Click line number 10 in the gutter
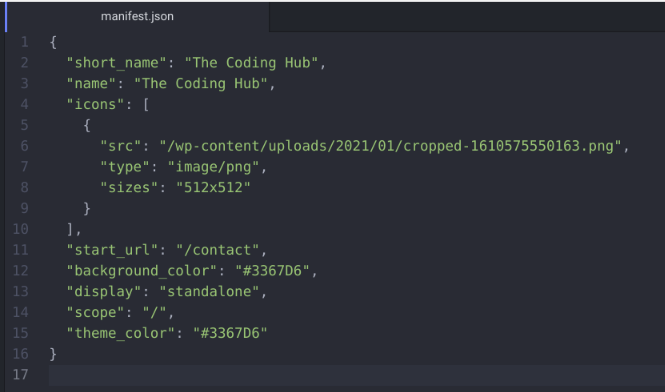The image size is (665, 392). click(21, 229)
